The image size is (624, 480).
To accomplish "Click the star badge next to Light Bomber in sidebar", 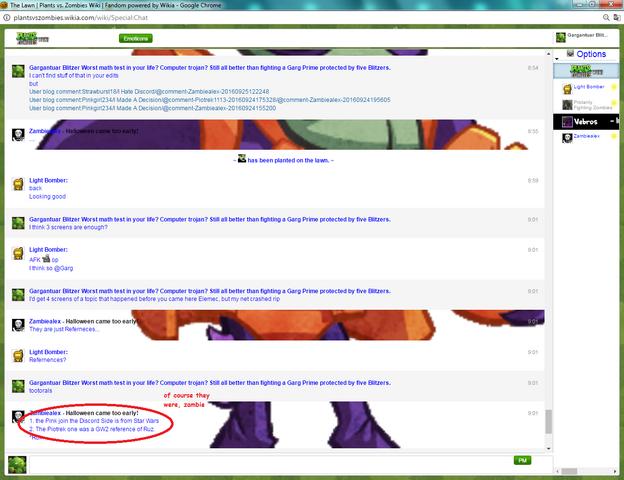I will [614, 87].
